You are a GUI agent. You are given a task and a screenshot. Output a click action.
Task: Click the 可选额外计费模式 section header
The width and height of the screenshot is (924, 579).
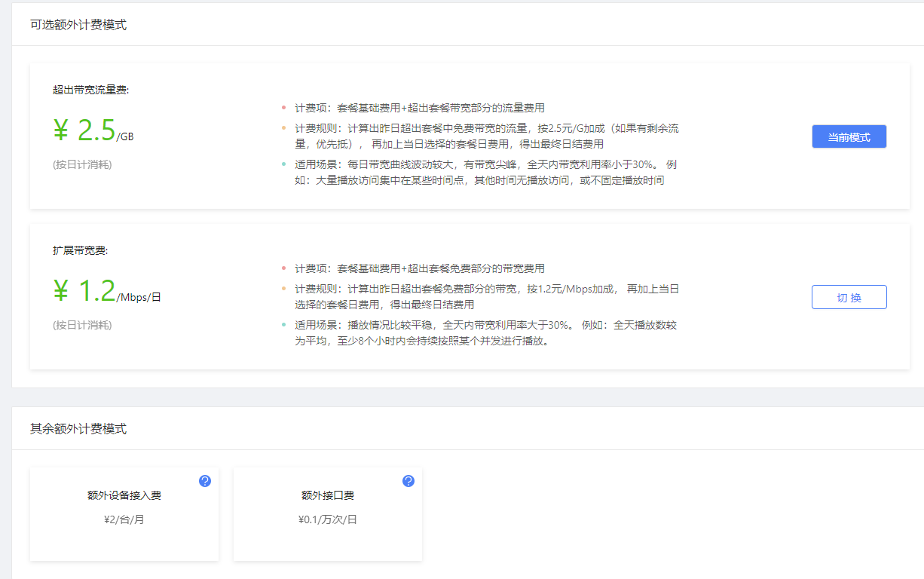(x=78, y=25)
